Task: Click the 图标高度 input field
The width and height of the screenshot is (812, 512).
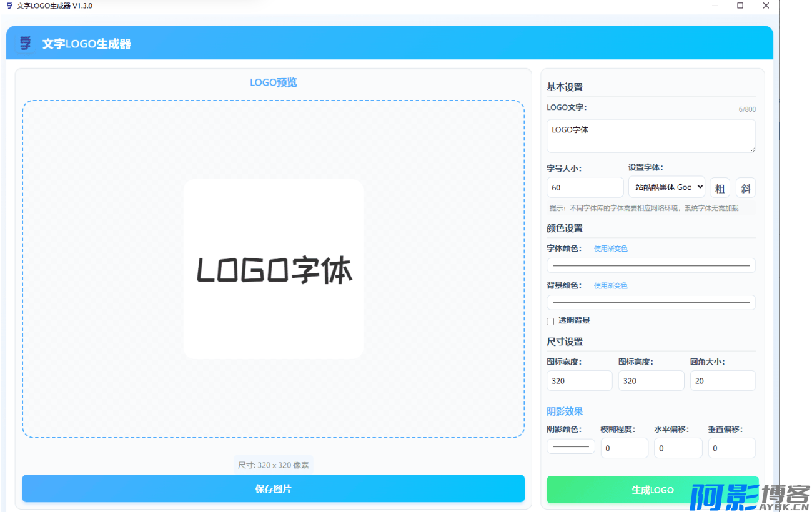Action: click(651, 381)
